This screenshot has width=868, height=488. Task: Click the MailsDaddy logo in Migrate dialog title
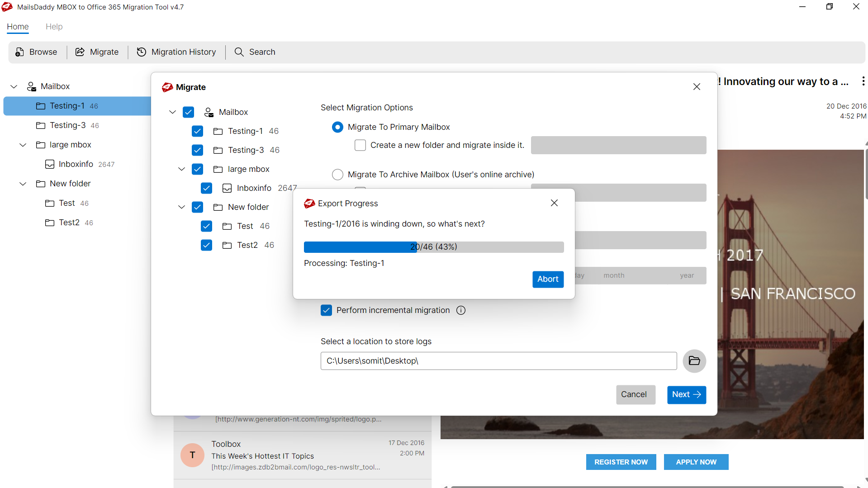pyautogui.click(x=167, y=87)
